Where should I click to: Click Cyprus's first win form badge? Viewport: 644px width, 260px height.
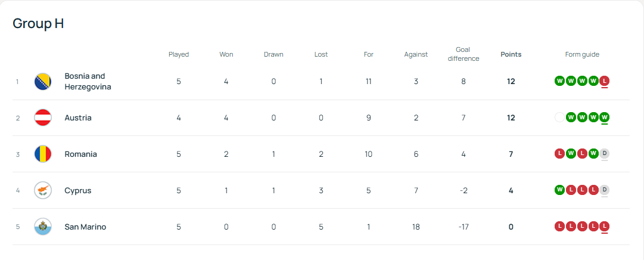[x=559, y=190]
